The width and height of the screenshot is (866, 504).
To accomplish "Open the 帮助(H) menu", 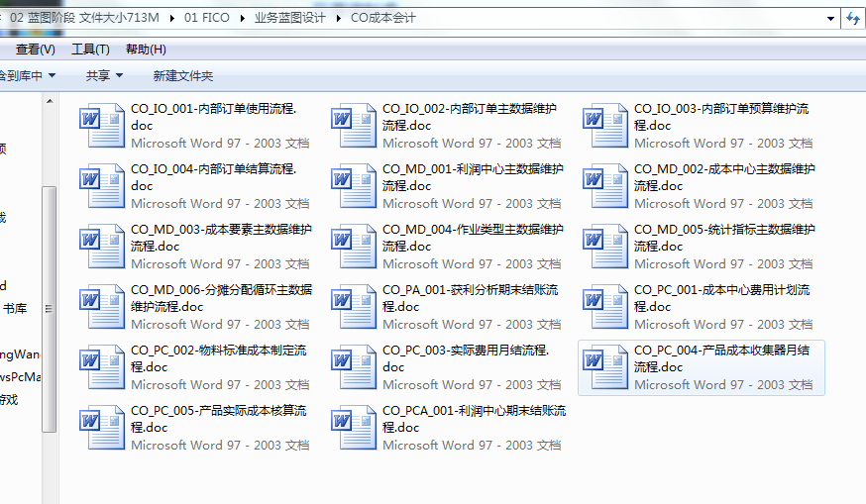I will [146, 50].
